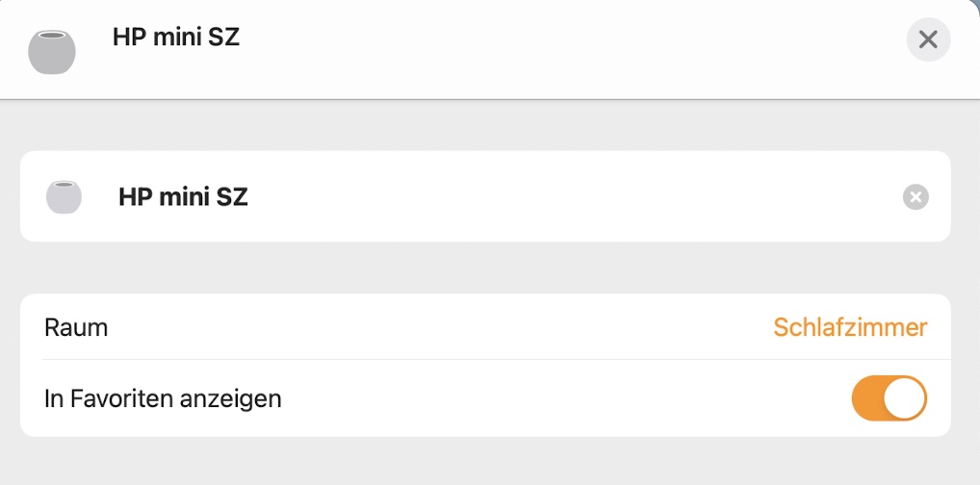Open the Schlafzimmer room selector
The height and width of the screenshot is (485, 980).
[850, 327]
